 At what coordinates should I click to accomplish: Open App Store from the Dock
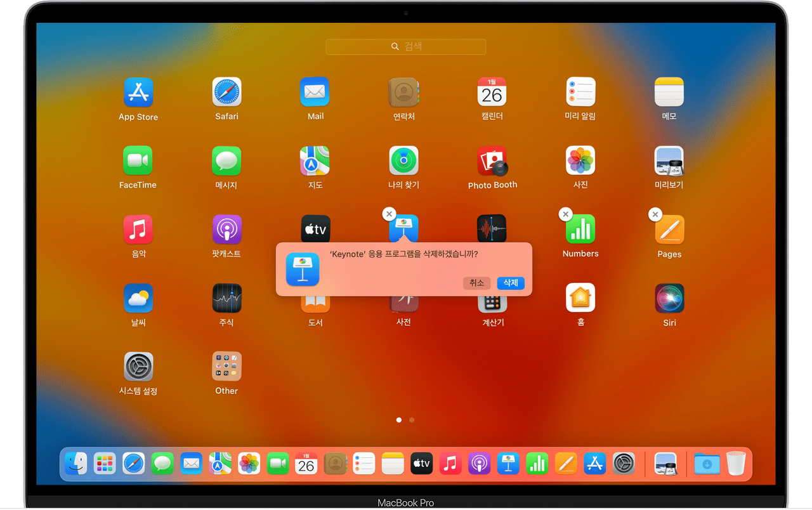point(595,463)
